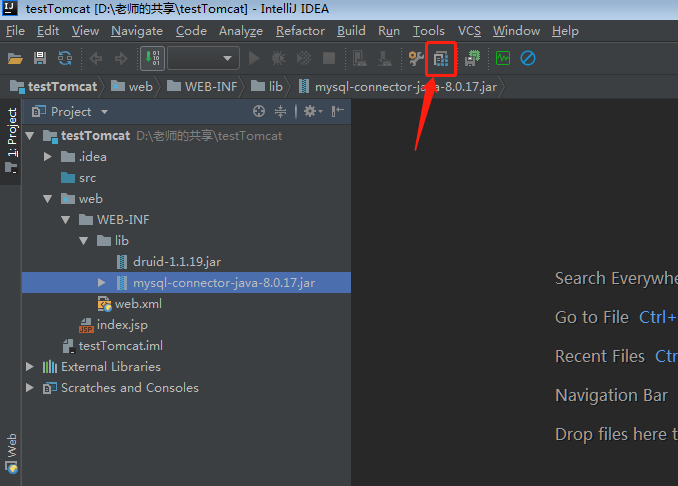Click the Back navigation arrow
Screen dimensions: 678x486
[96, 58]
